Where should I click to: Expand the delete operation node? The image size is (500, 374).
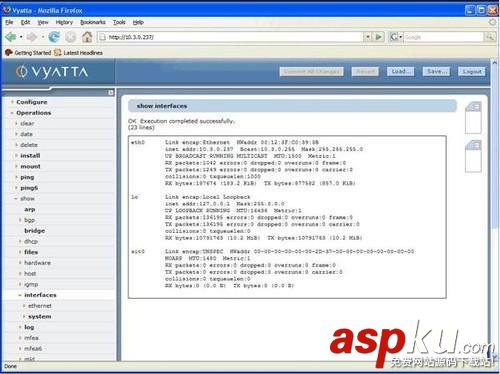[16, 145]
